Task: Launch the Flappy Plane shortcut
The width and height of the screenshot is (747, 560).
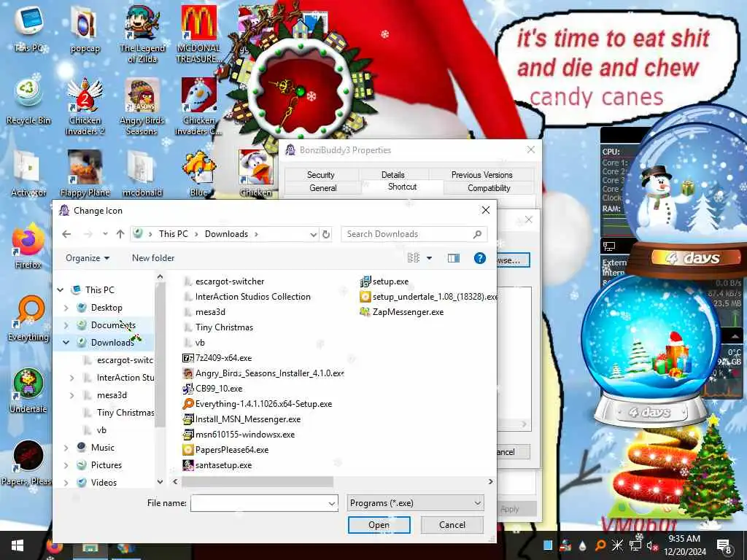Action: click(x=85, y=174)
